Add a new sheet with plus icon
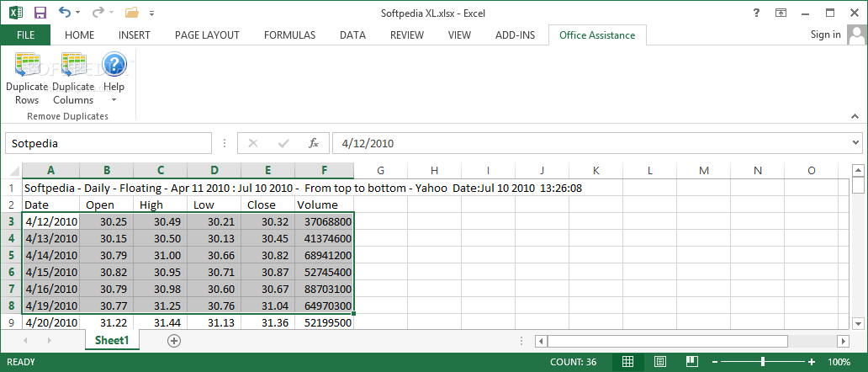868x372 pixels. (174, 341)
